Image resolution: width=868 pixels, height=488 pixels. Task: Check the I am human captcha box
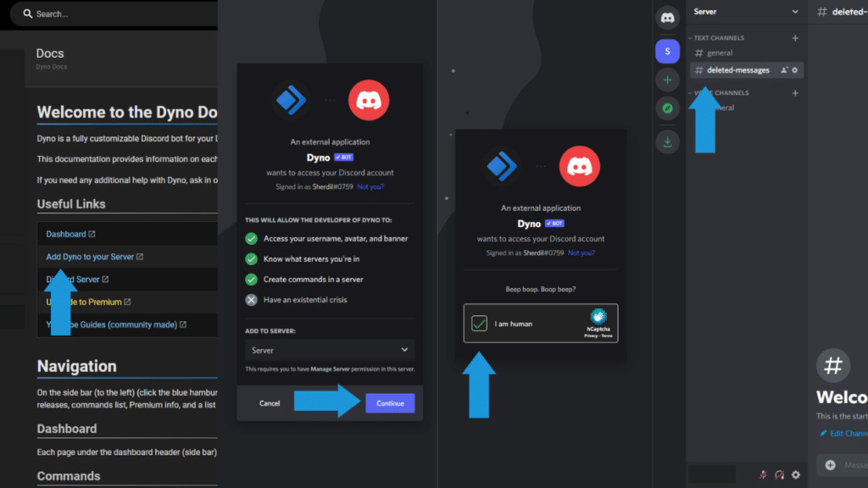coord(480,323)
